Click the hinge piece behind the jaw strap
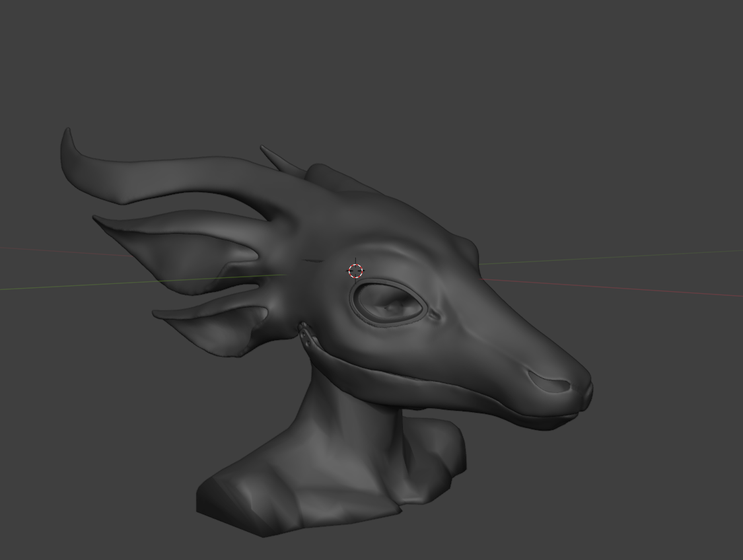This screenshot has width=743, height=560. pyautogui.click(x=306, y=335)
